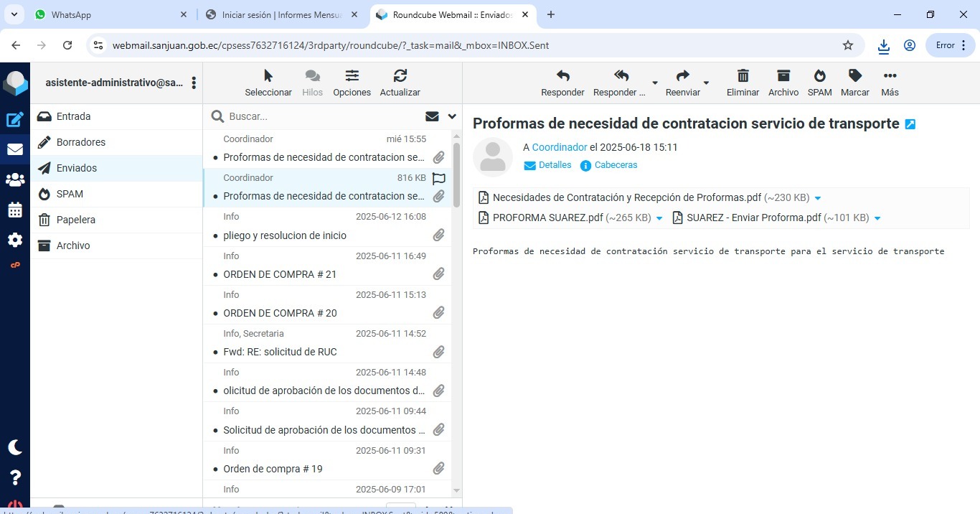The image size is (980, 514).
Task: Open the Calendar icon in sidebar
Action: tap(15, 210)
